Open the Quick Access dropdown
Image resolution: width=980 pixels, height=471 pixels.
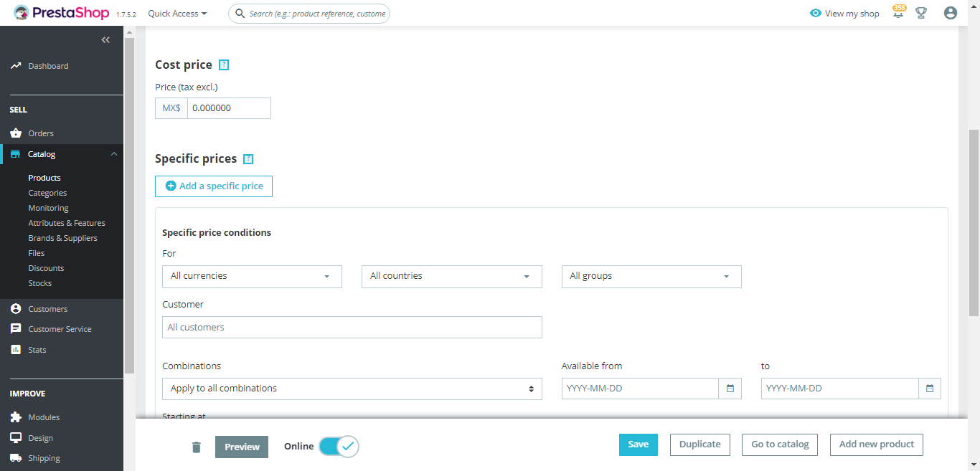click(177, 14)
